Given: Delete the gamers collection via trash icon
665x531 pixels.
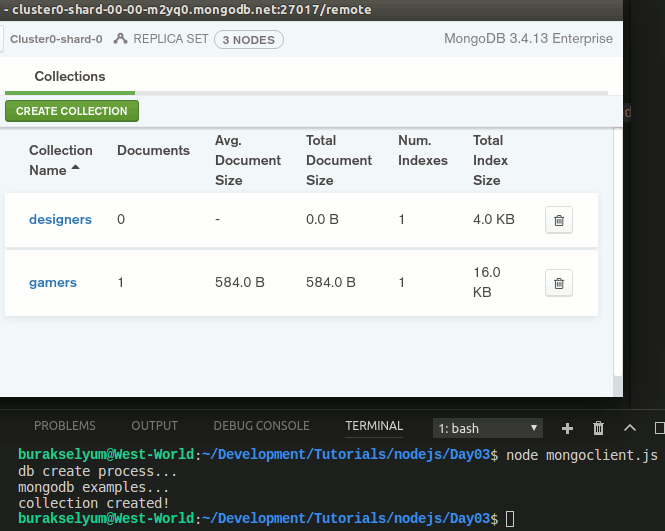Looking at the screenshot, I should (x=559, y=283).
